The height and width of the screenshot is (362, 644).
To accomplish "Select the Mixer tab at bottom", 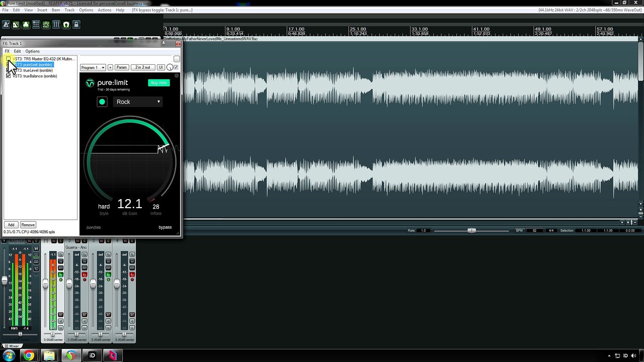I will pyautogui.click(x=12, y=346).
